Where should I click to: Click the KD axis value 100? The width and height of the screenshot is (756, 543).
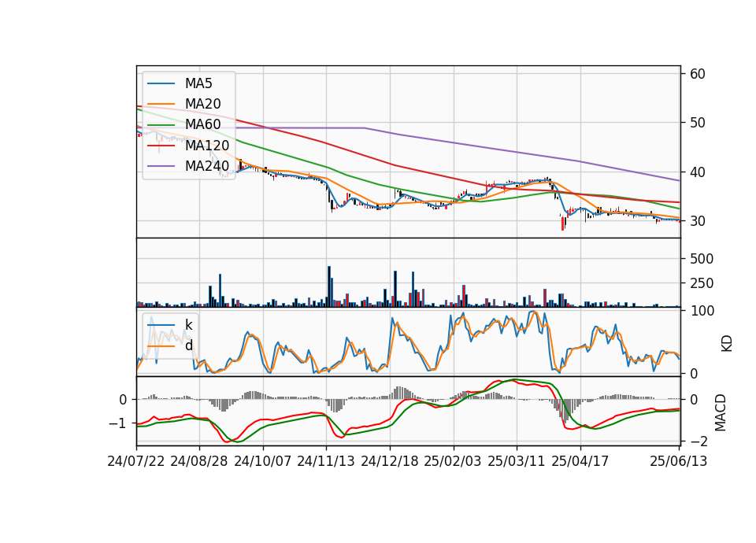coord(702,311)
